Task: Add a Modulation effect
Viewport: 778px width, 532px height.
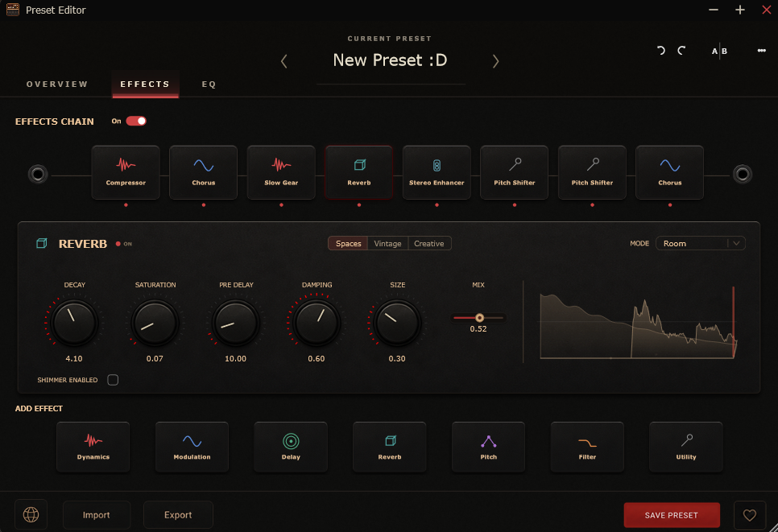Action: tap(192, 447)
